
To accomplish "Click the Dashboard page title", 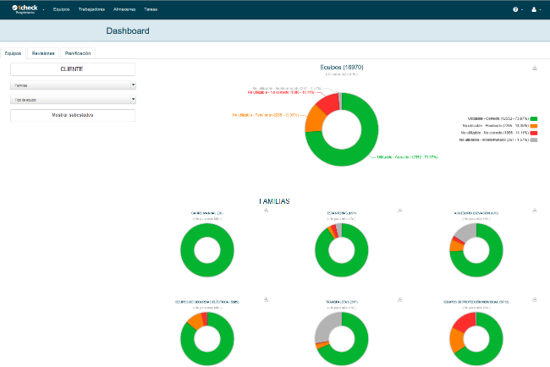I will click(128, 31).
